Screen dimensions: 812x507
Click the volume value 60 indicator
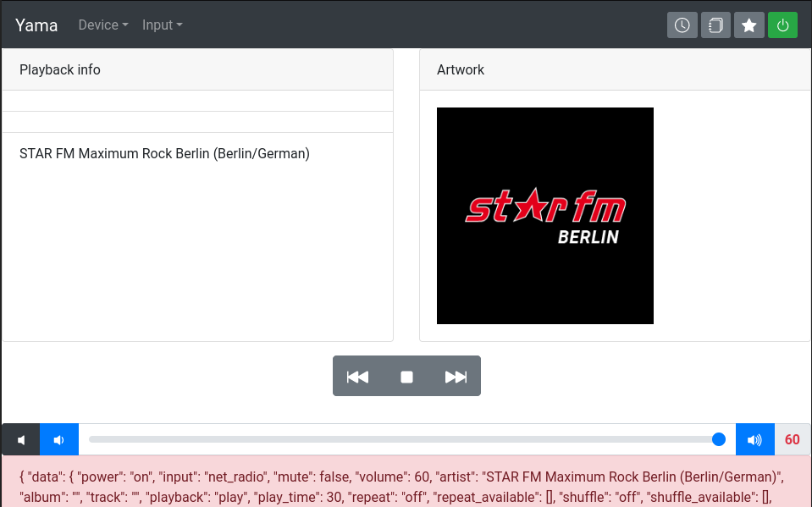(x=792, y=440)
